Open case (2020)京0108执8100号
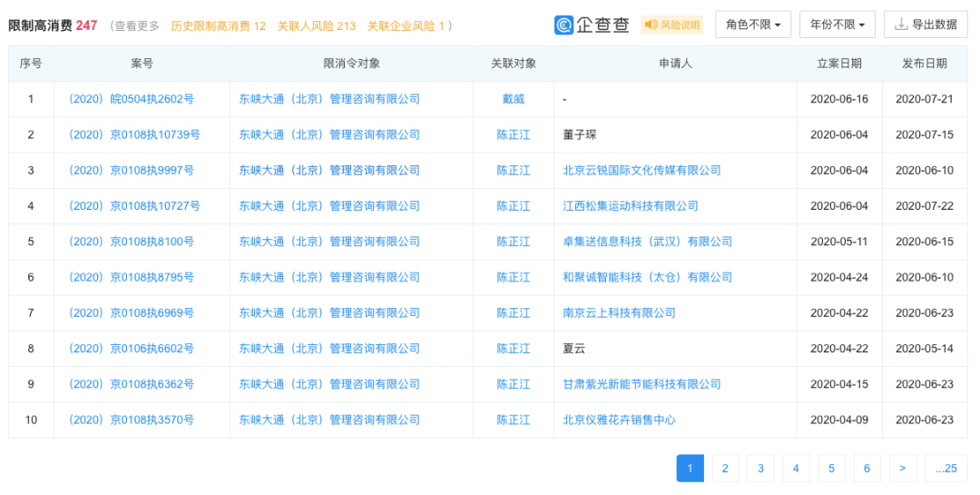This screenshot has width=980, height=495. coord(132,242)
